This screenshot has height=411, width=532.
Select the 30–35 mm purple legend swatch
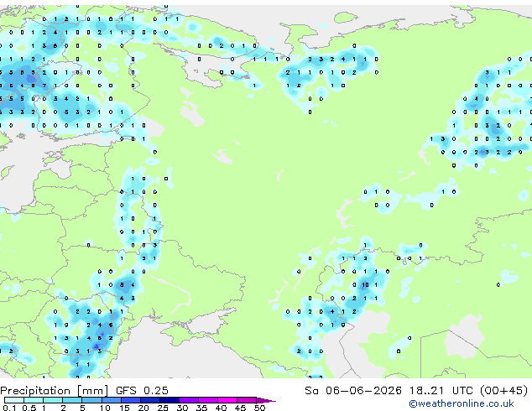tap(188, 400)
